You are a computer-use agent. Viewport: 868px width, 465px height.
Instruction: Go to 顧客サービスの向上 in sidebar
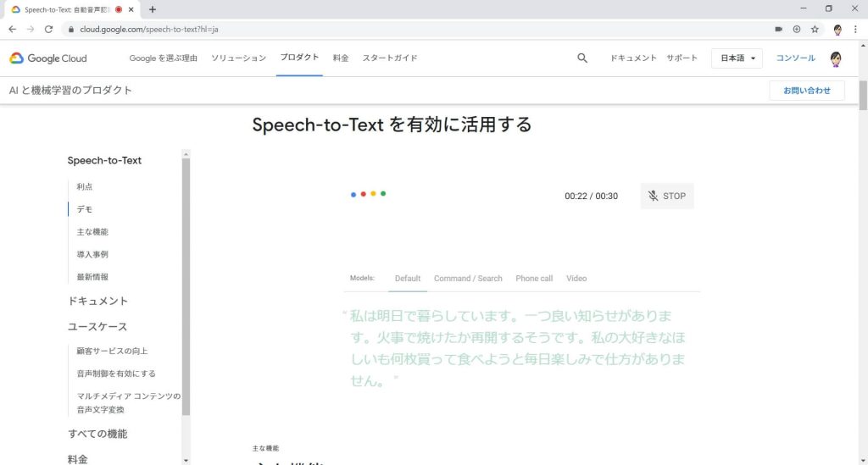click(x=113, y=352)
